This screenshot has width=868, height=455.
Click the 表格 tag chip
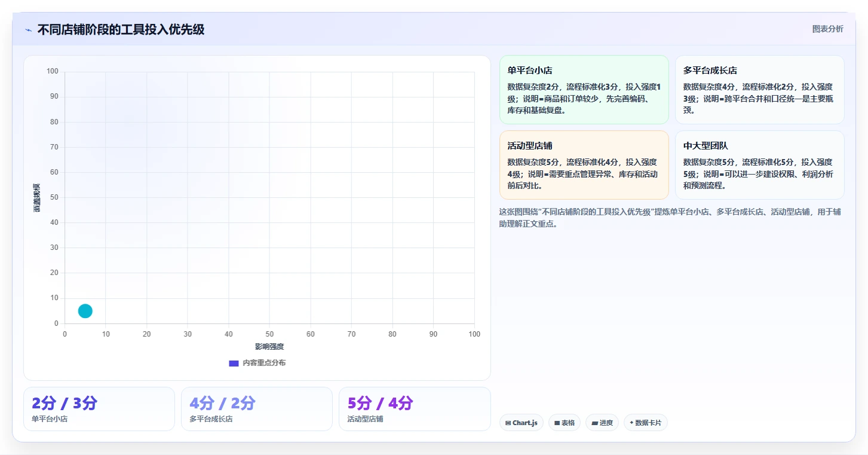point(565,423)
